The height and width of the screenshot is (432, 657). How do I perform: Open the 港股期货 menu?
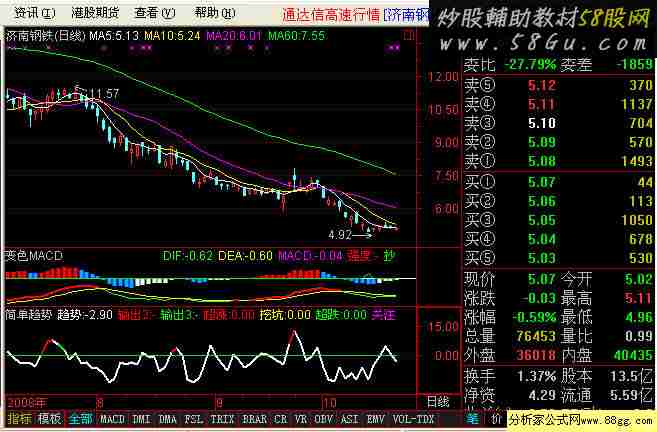95,13
